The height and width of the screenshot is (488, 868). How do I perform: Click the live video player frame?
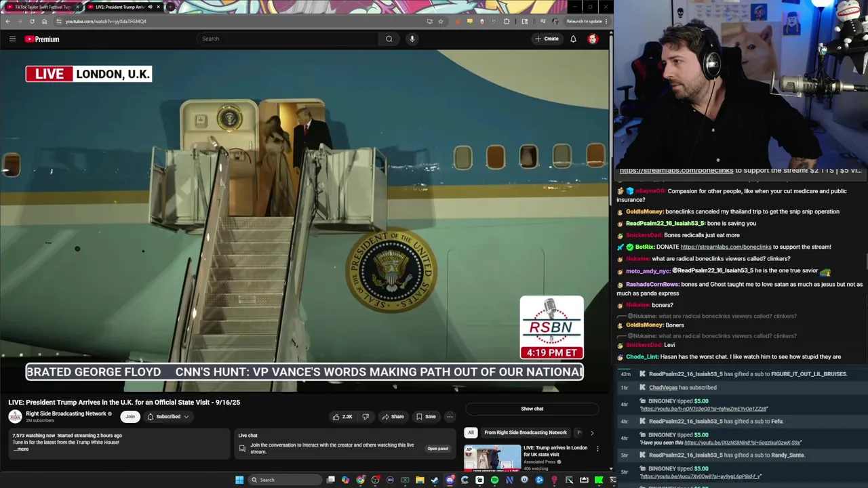(304, 221)
